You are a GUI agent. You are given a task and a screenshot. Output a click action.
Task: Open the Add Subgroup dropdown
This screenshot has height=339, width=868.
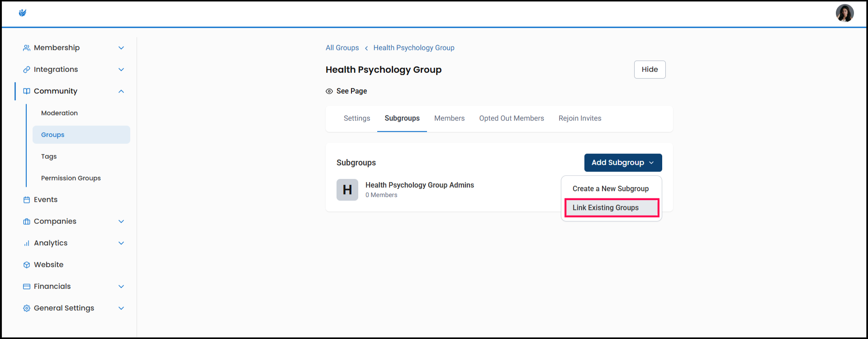[622, 163]
